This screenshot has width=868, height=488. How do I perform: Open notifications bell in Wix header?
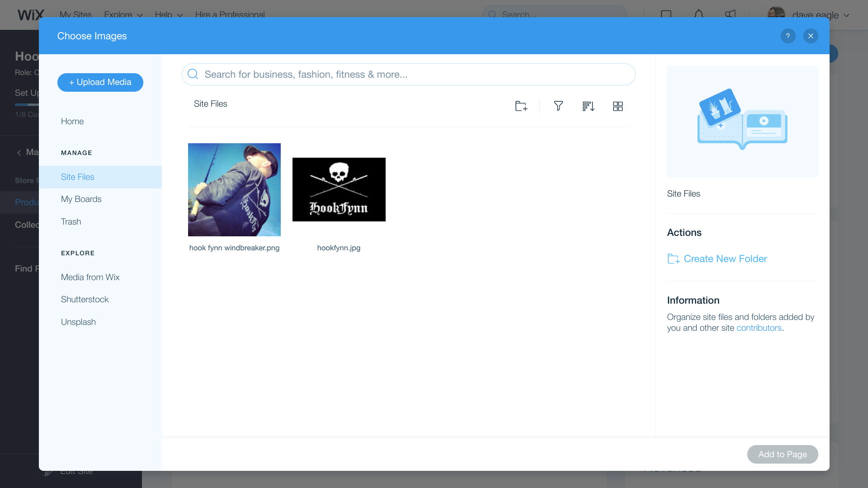698,14
